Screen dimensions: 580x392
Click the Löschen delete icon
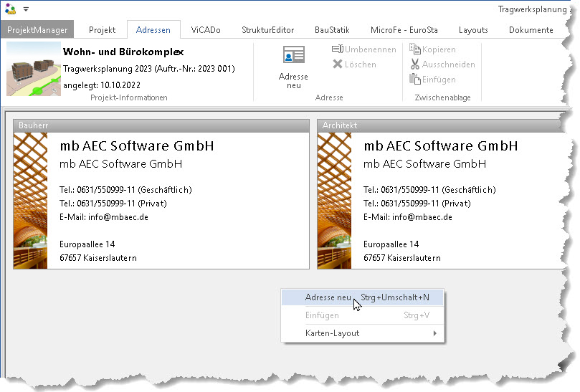coord(338,64)
